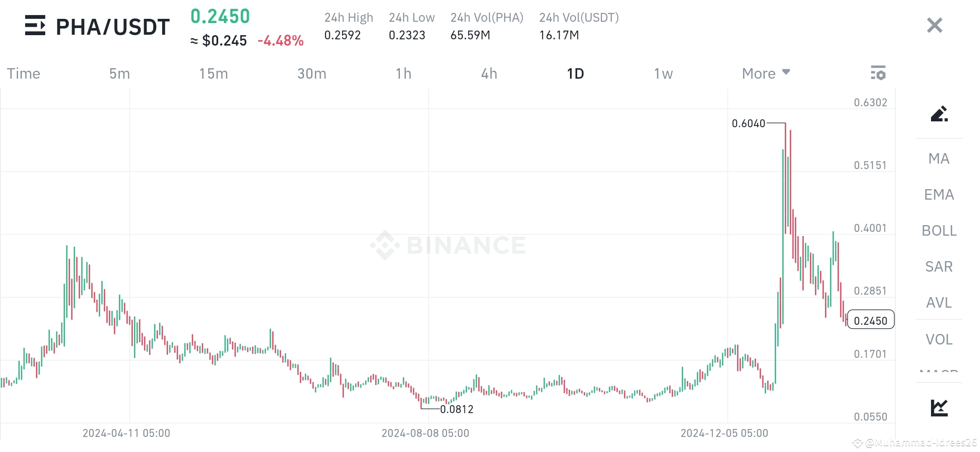The height and width of the screenshot is (452, 980).
Task: Select the SAR indicator
Action: [939, 267]
